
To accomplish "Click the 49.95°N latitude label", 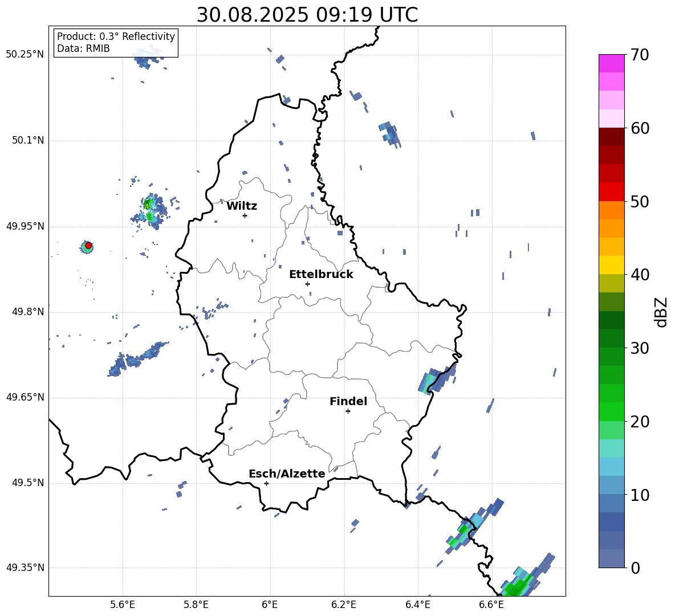I will [x=25, y=226].
